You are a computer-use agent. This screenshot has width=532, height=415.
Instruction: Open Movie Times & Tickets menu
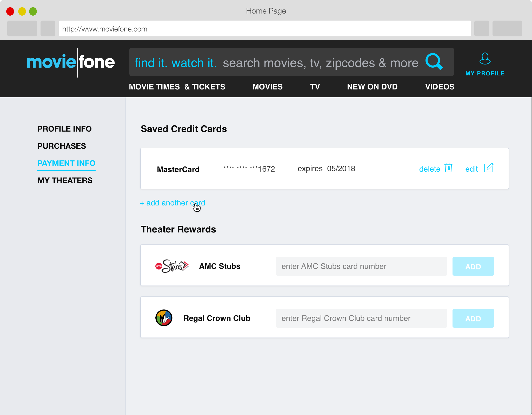(x=177, y=87)
